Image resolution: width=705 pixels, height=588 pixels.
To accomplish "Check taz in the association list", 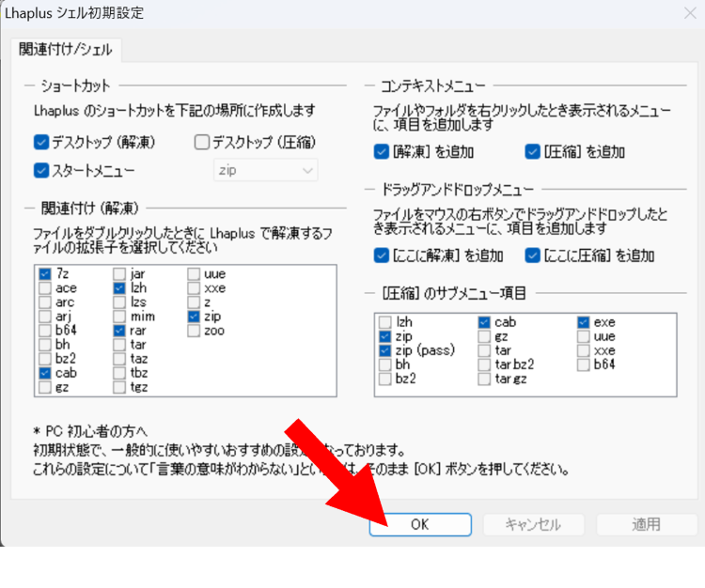I will pos(119,359).
